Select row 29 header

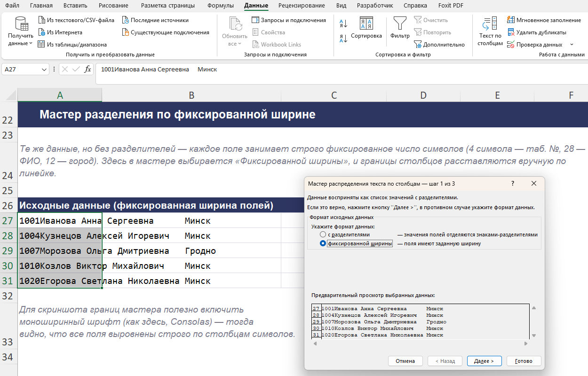point(8,251)
